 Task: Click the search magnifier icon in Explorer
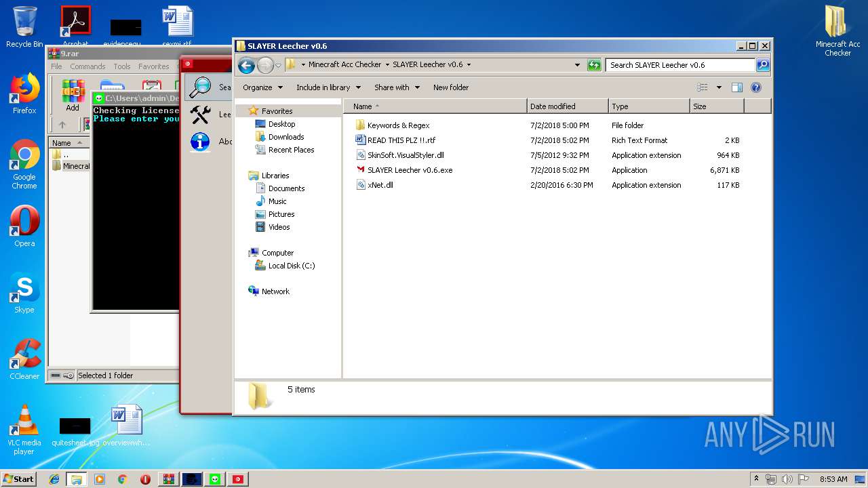[763, 65]
